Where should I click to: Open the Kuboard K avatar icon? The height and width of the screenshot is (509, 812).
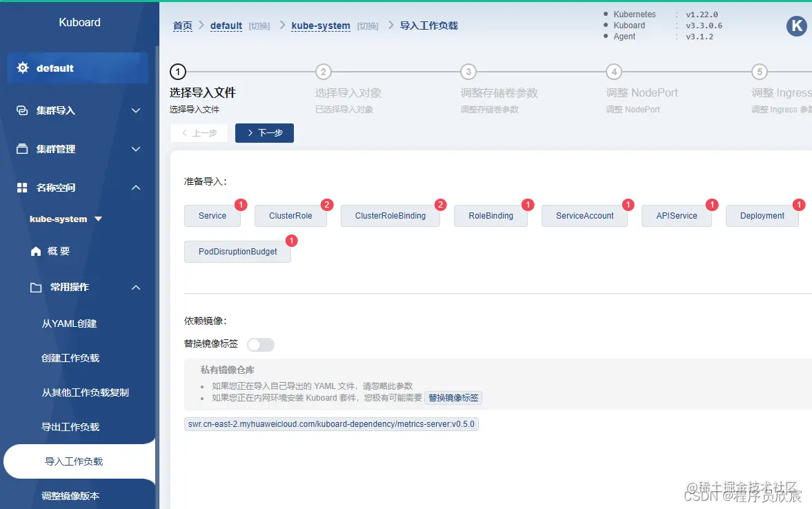click(797, 26)
